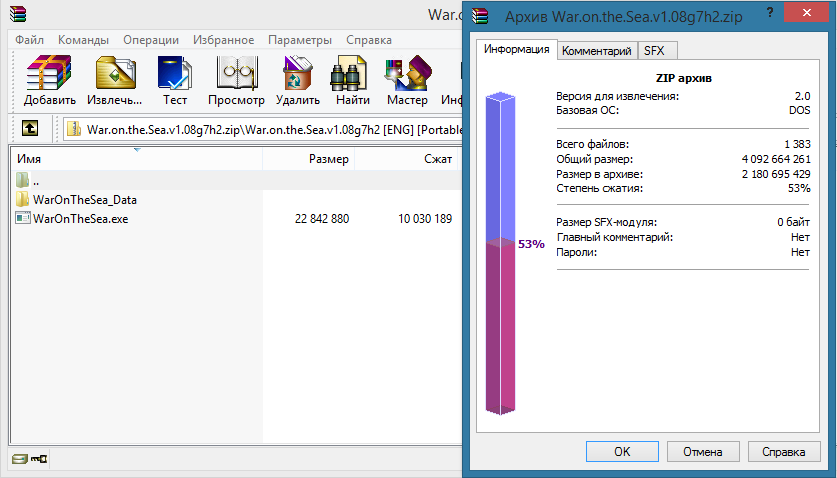Run the Тест (Test) archive tool
The image size is (837, 478).
pos(175,73)
